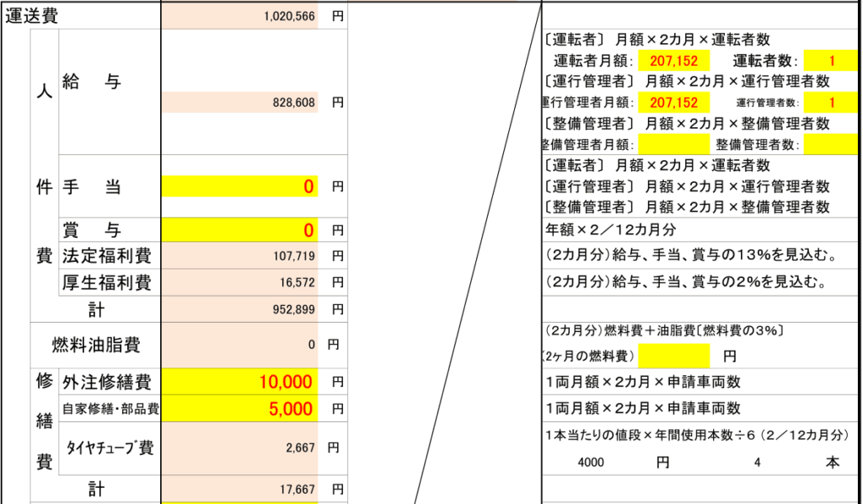Click the yellow 10,000 外注修繕費 cell
Viewport: 863px width, 504px height.
239,381
